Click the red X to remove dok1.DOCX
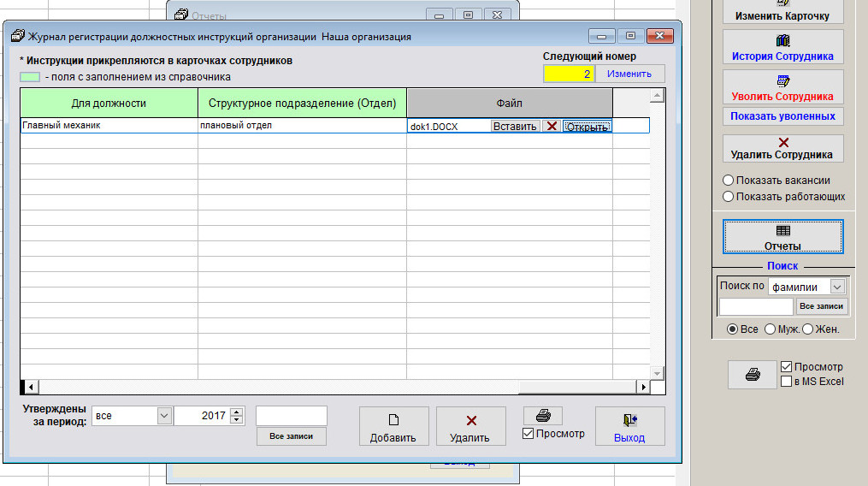The image size is (868, 486). click(x=552, y=127)
